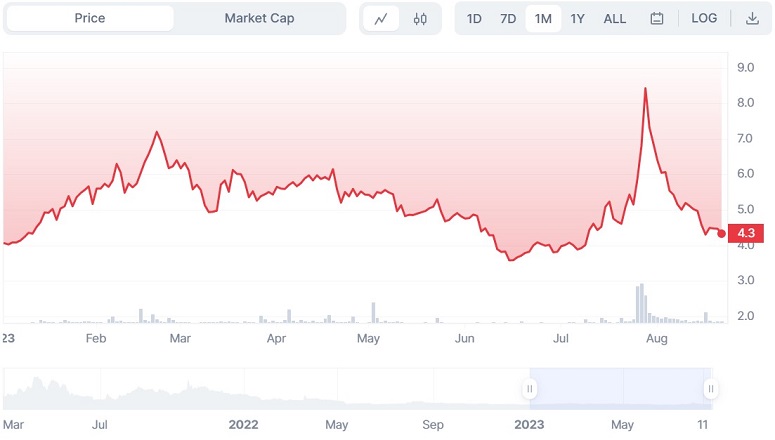Toggle LOG scale on the chart
Image resolution: width=775 pixels, height=440 pixels.
(x=704, y=19)
